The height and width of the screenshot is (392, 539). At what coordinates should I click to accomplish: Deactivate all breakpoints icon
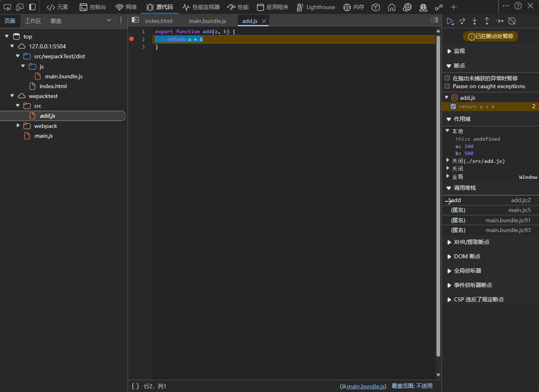click(x=512, y=21)
